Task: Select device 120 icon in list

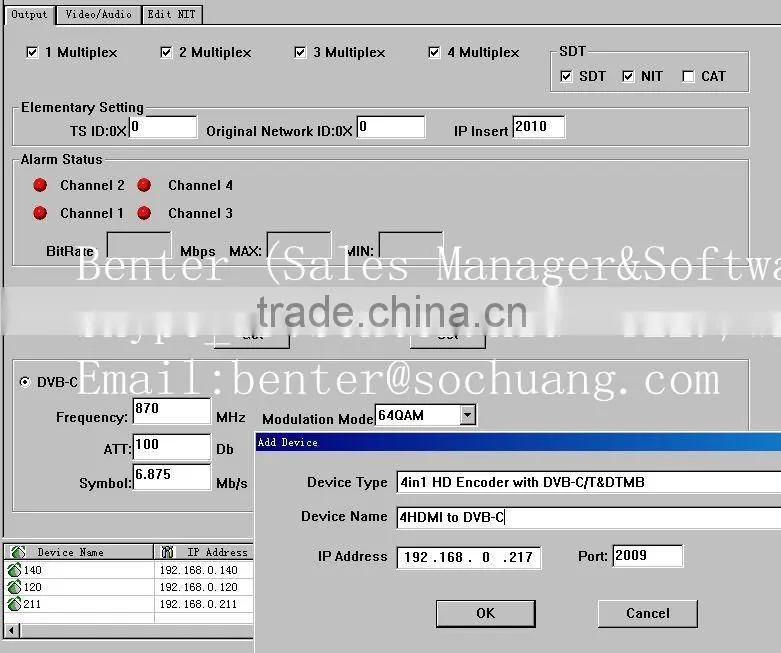Action: click(x=14, y=587)
